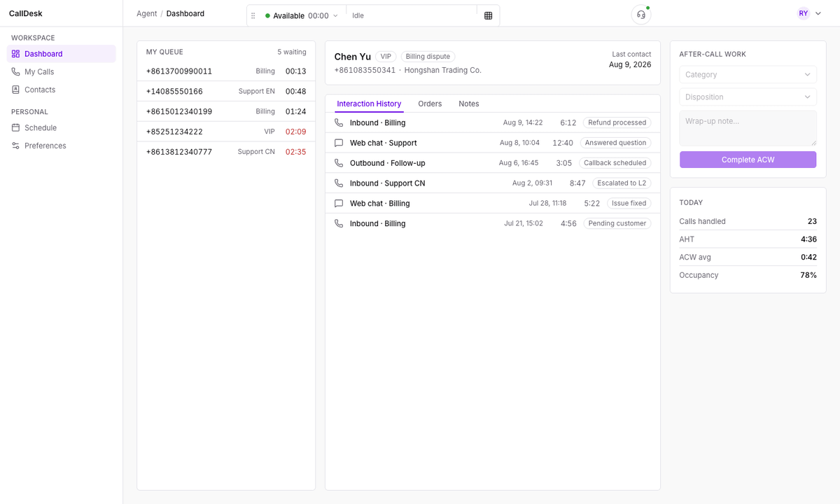Click the RY user avatar

803,13
